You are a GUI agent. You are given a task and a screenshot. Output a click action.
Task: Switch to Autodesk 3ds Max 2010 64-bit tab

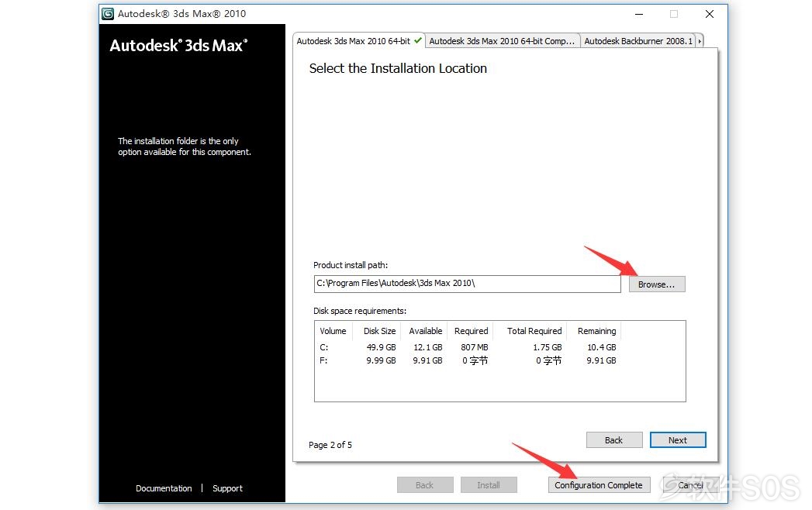click(359, 41)
